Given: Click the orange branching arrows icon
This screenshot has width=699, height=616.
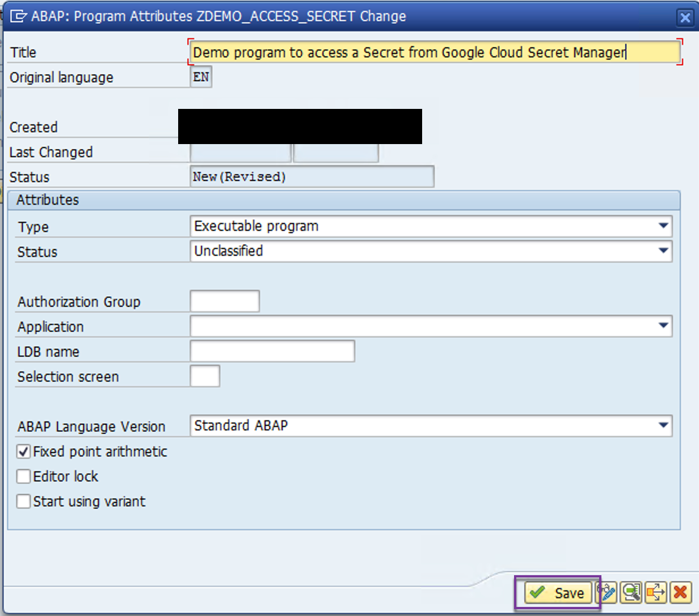Looking at the screenshot, I should click(x=655, y=593).
